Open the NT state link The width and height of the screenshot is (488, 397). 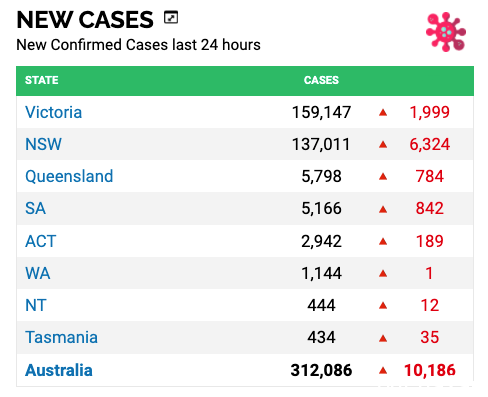point(36,305)
